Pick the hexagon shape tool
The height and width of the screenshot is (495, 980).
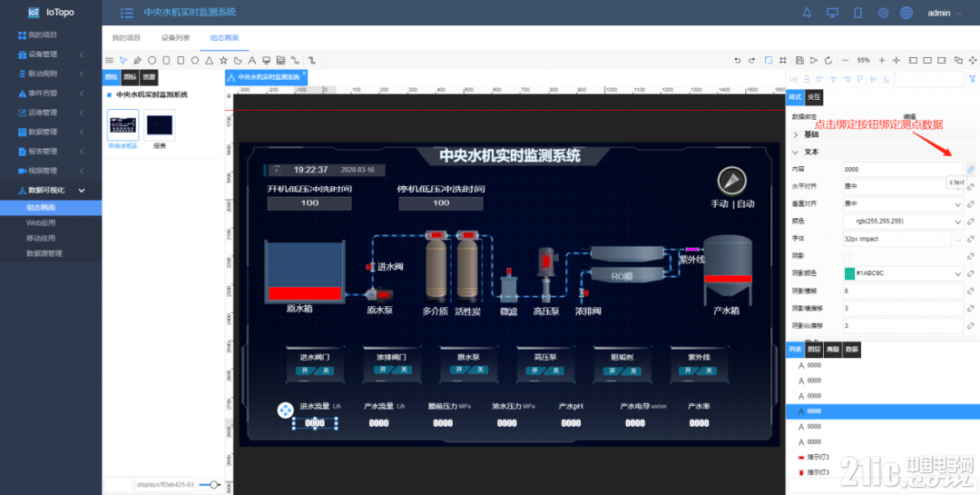tap(195, 60)
